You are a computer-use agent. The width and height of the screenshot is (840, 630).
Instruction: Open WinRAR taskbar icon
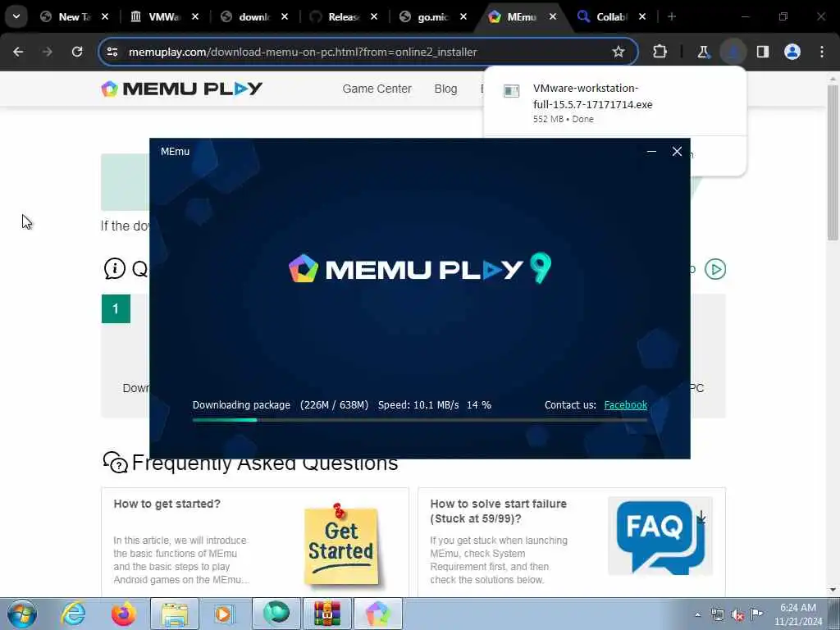[x=327, y=614]
